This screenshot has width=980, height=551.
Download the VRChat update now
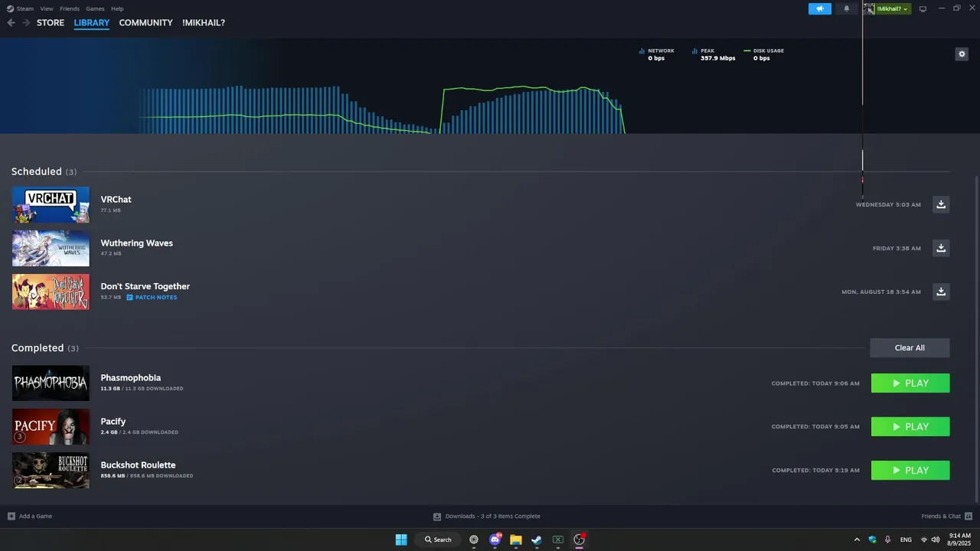tap(941, 204)
